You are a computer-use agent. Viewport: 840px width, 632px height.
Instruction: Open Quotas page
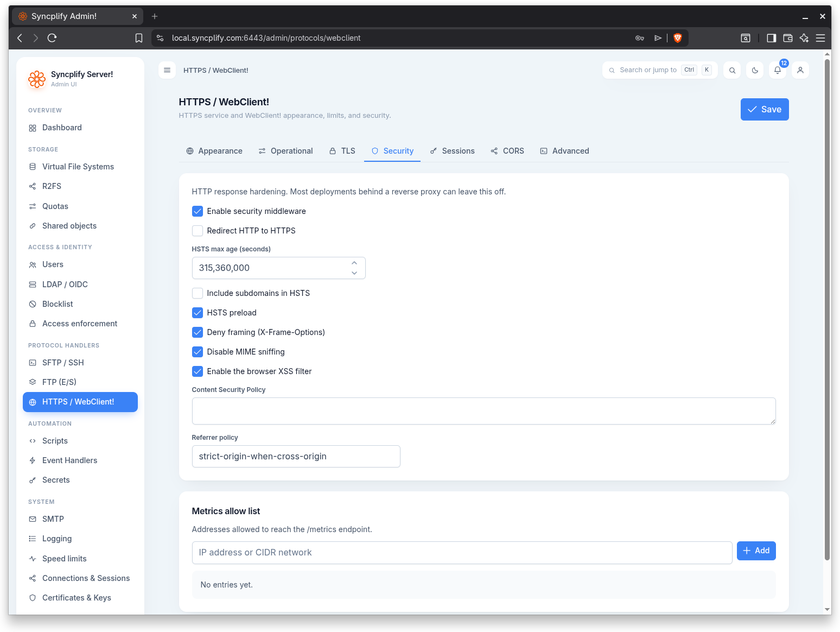click(x=80, y=206)
